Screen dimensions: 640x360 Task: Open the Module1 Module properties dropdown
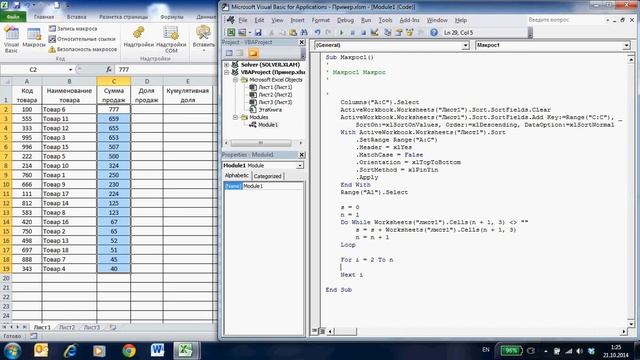coord(300,165)
